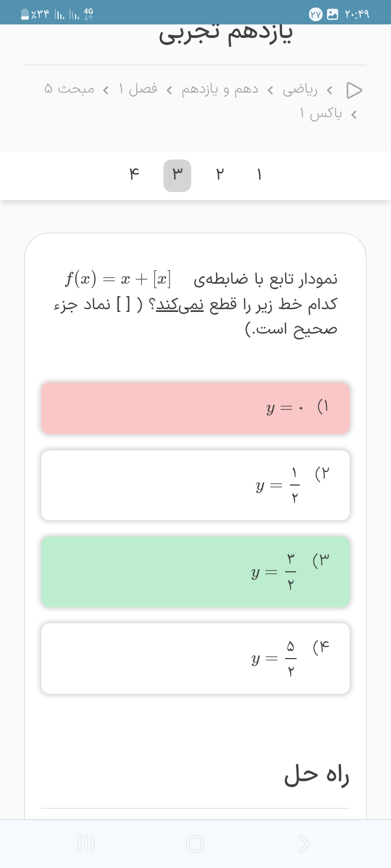Go to question tab ۱
Screen dimensions: 391x868
coord(259,175)
